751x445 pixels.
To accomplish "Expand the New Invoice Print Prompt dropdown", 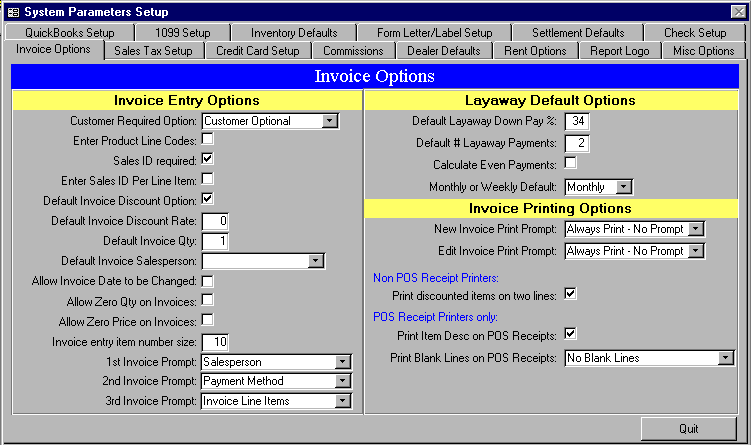I will tap(697, 229).
